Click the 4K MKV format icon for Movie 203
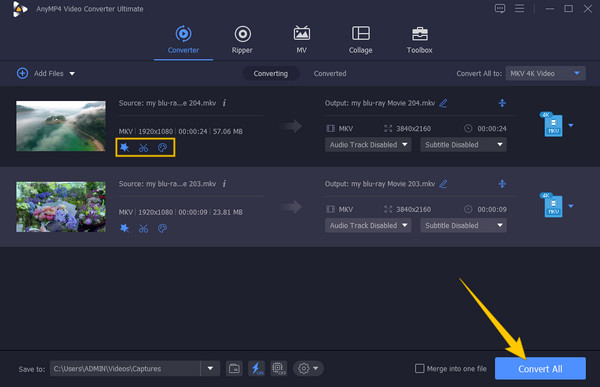The height and width of the screenshot is (387, 600). (x=551, y=205)
